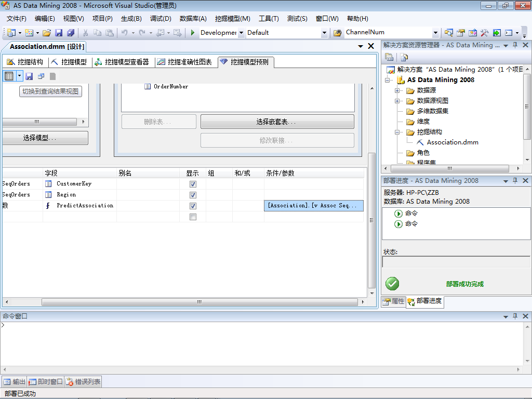This screenshot has width=532, height=399.
Task: Click the Add New Item toolbar icon
Action: pyautogui.click(x=29, y=33)
